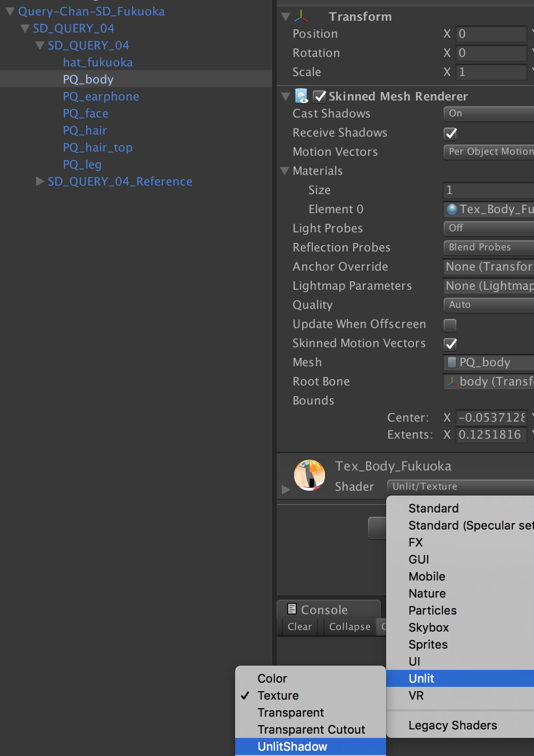
Task: Click the Skinned Mesh Renderer component icon
Action: pos(302,96)
